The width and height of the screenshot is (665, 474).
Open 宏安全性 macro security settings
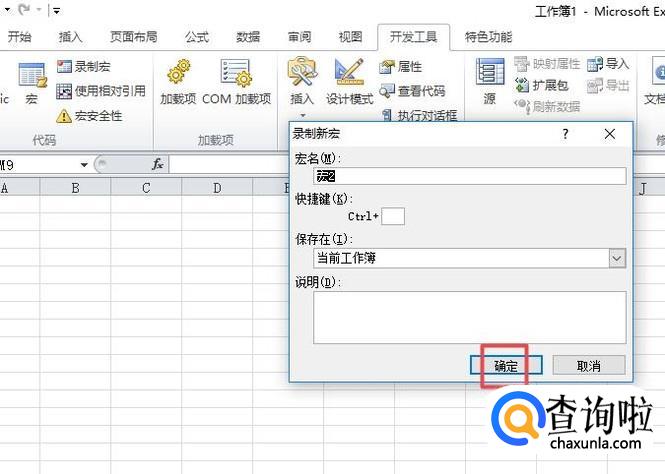[x=65, y=116]
